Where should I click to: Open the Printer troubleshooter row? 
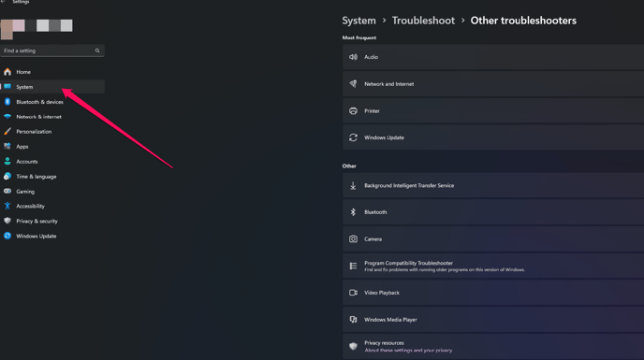click(493, 111)
